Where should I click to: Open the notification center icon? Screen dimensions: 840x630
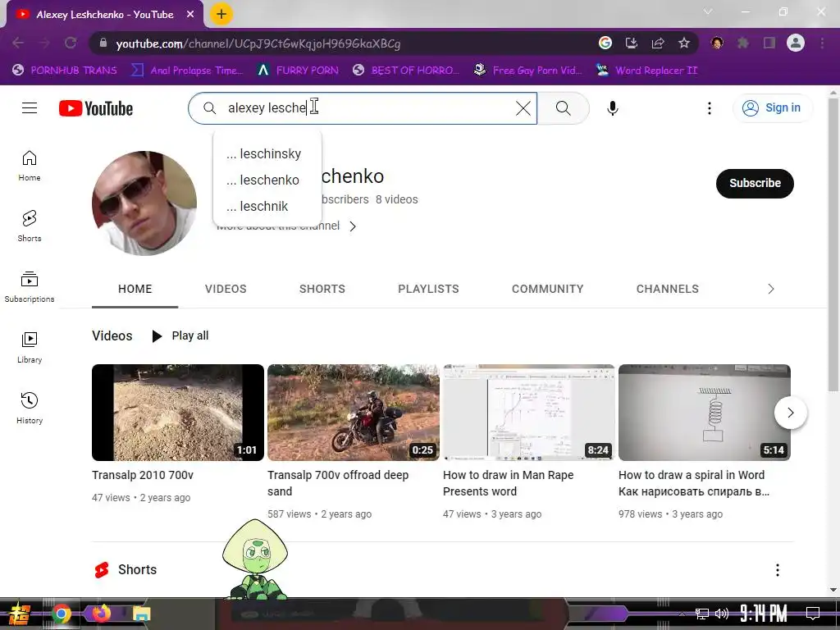click(x=813, y=614)
